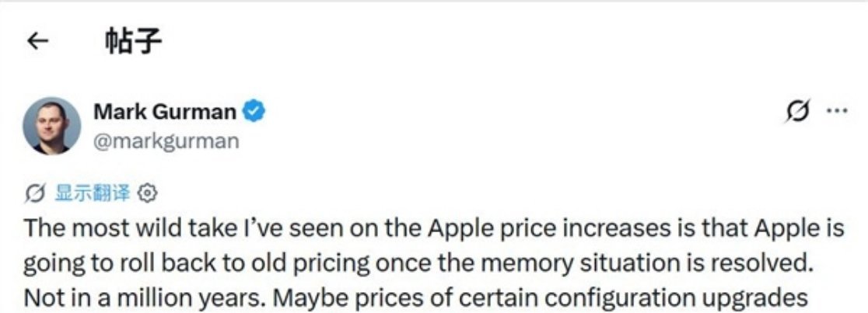Open translation settings gear icon

[x=147, y=193]
